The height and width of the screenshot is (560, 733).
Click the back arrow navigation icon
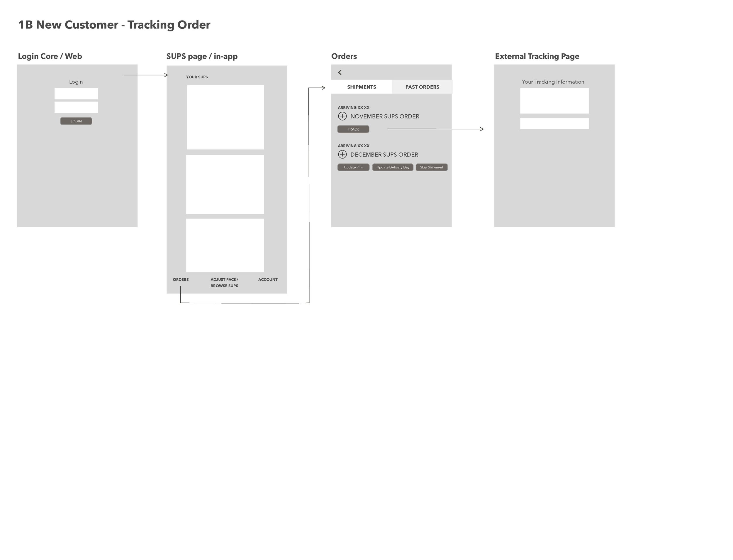[x=340, y=72]
